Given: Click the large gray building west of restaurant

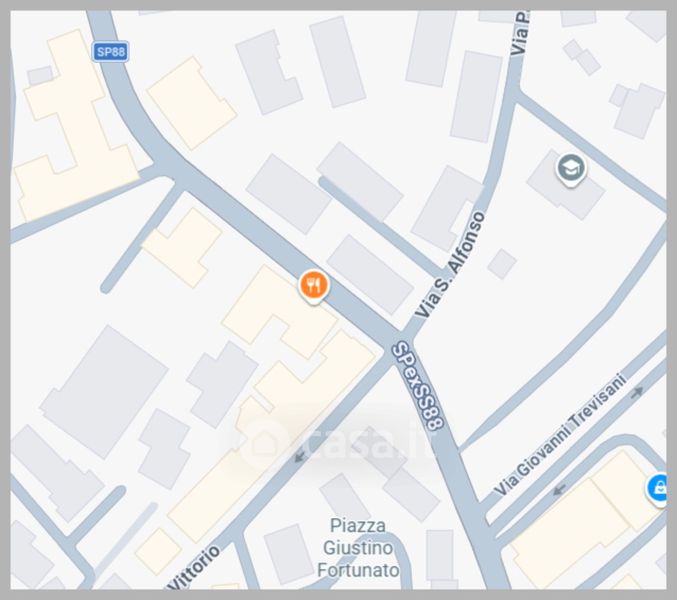Looking at the screenshot, I should (104, 392).
